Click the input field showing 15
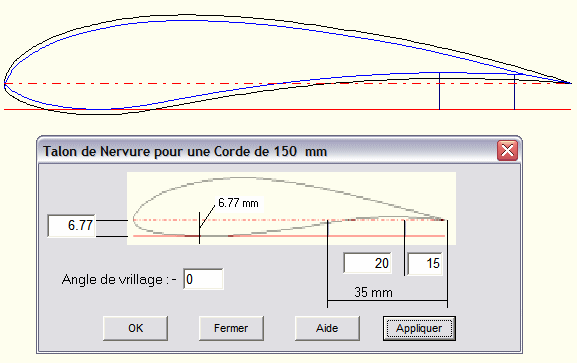Viewport: 577px width, 363px height. pyautogui.click(x=425, y=263)
